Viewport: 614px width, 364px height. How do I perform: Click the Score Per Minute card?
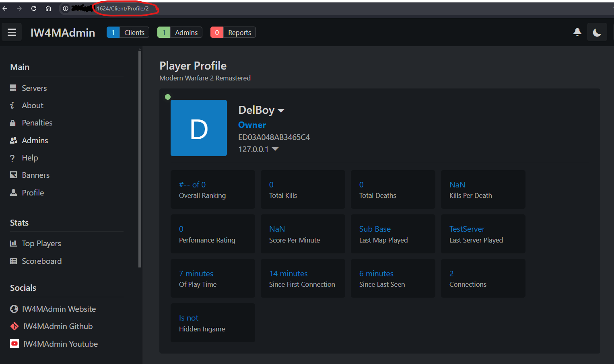303,234
